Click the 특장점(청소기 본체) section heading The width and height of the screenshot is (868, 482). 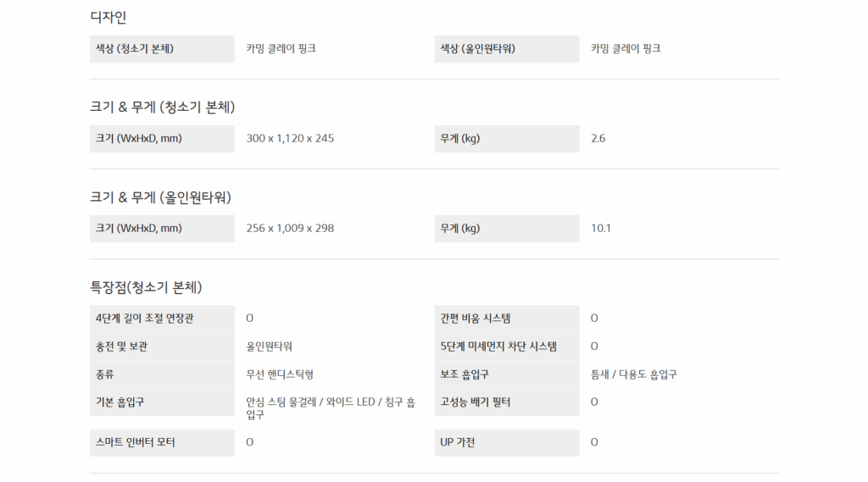(x=146, y=287)
